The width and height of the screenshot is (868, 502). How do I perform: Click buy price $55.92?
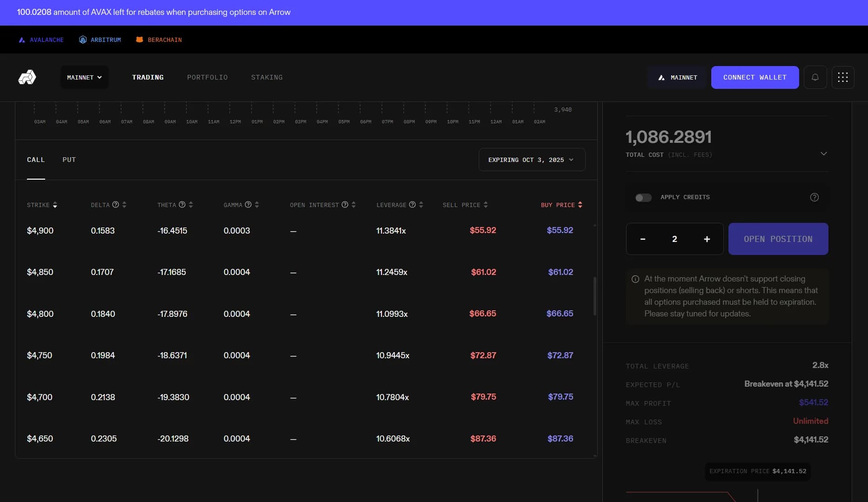[560, 230]
